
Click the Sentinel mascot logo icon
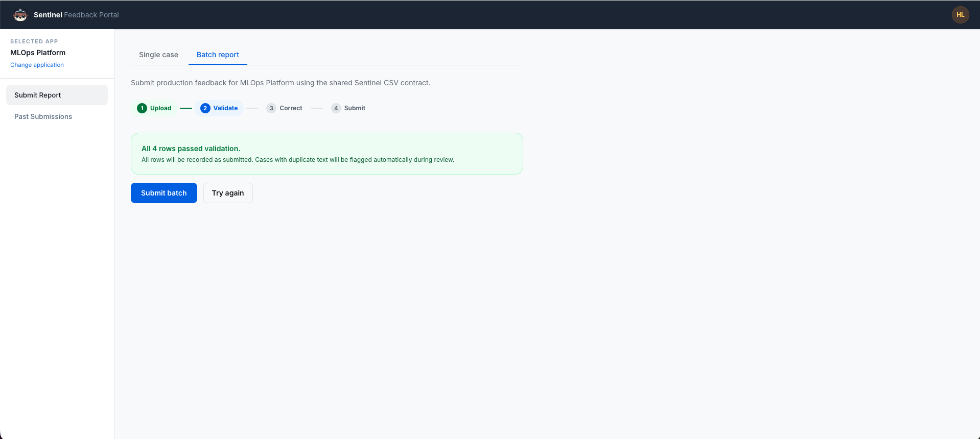(x=20, y=15)
